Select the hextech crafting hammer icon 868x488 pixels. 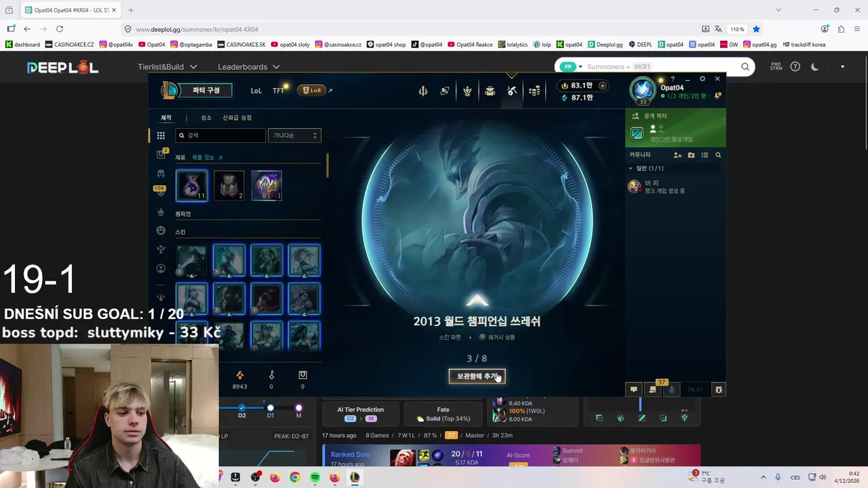pyautogui.click(x=512, y=91)
